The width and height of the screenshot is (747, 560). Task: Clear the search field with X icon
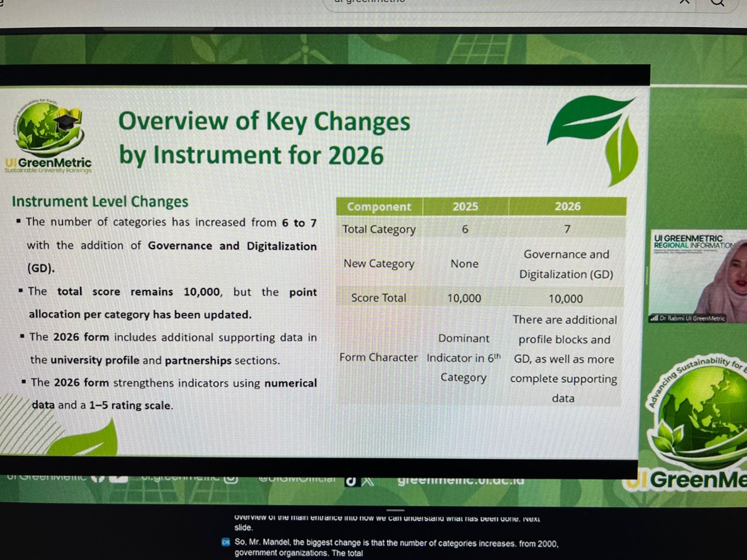pyautogui.click(x=684, y=2)
